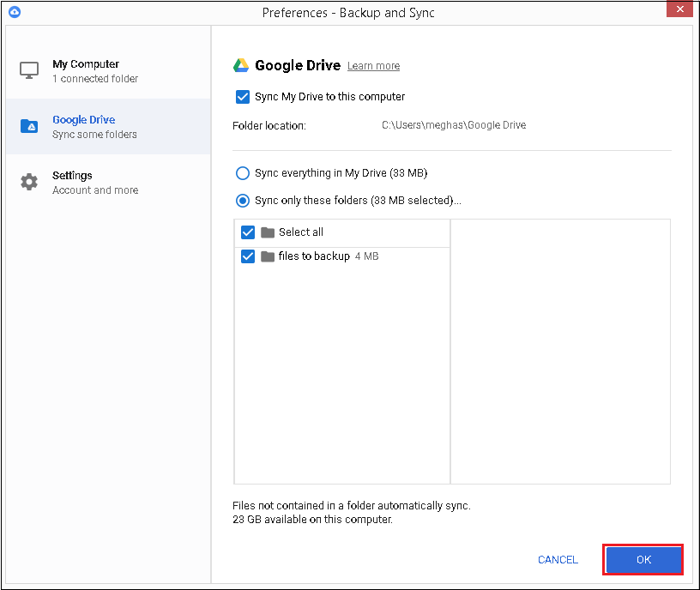Open Settings Account and more section

pyautogui.click(x=108, y=183)
